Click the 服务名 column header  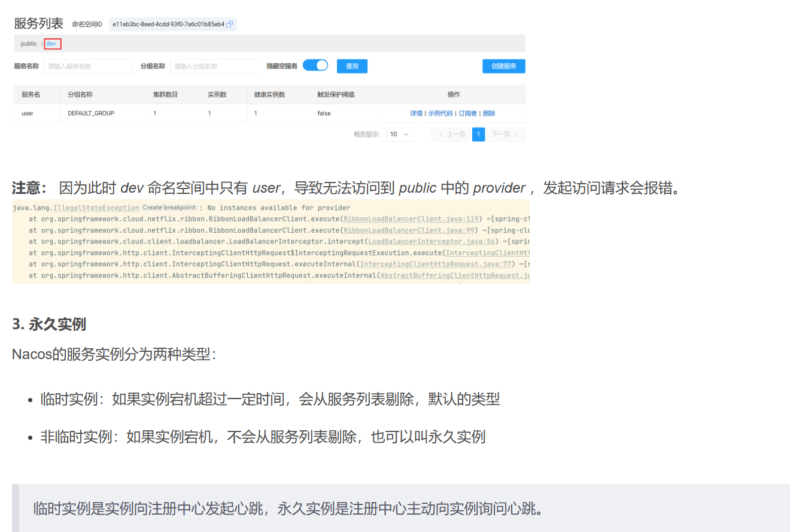click(31, 95)
